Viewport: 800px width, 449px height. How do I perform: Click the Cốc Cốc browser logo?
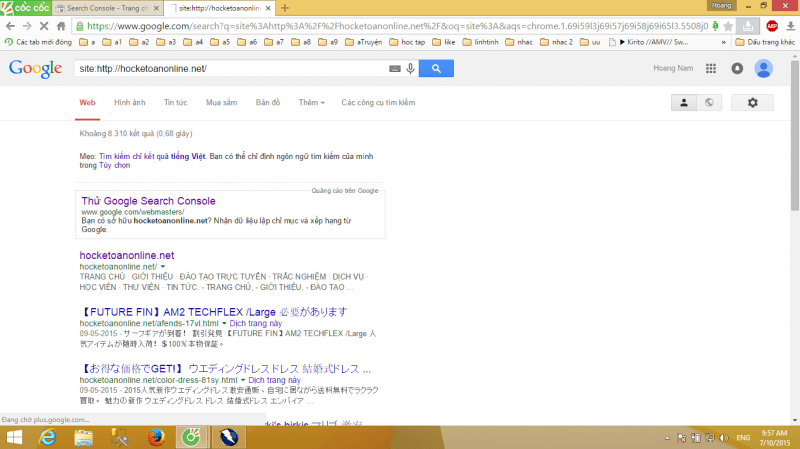coord(26,8)
